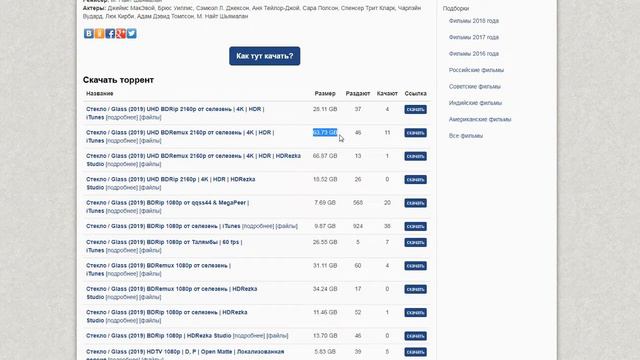This screenshot has width=640, height=360.
Task: Browse 'Индийские фильмы' category
Action: tap(475, 103)
